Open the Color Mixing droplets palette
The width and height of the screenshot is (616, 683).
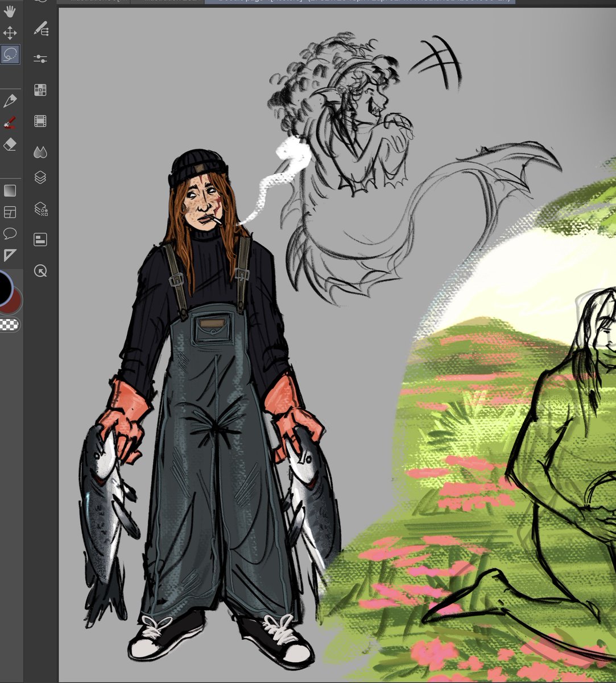(40, 151)
